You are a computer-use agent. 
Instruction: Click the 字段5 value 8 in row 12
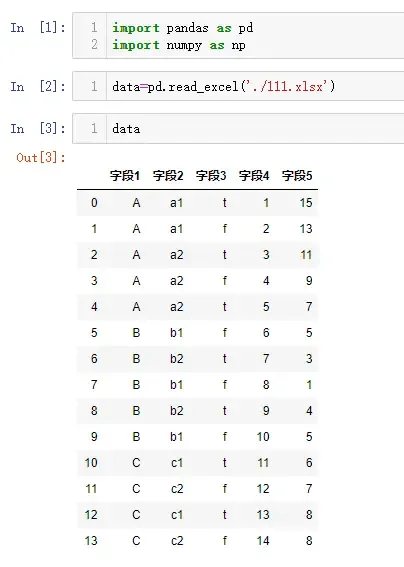click(x=309, y=515)
